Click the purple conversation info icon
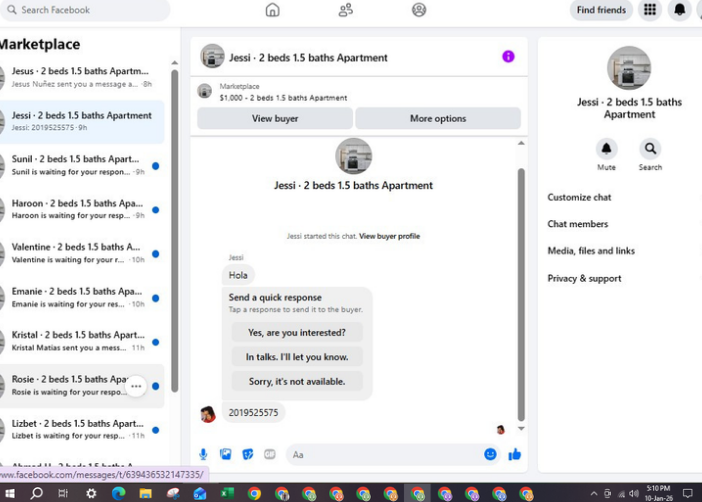Image resolution: width=702 pixels, height=502 pixels. pyautogui.click(x=508, y=56)
